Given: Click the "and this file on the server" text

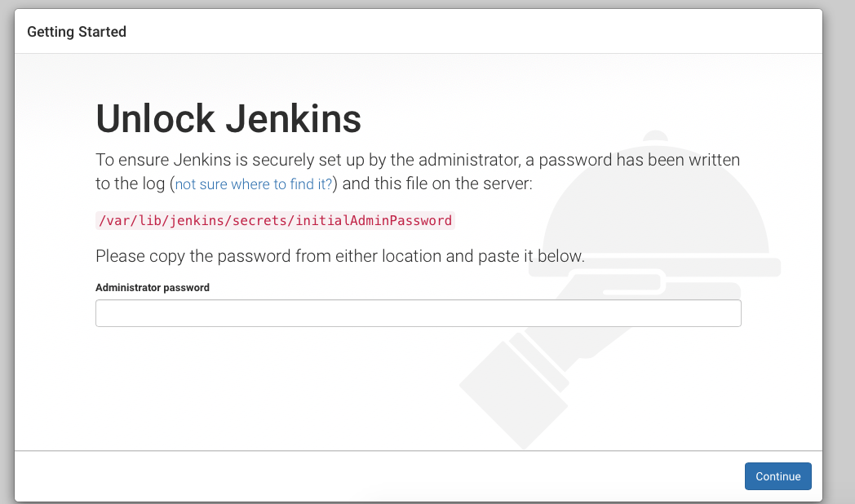Looking at the screenshot, I should (x=437, y=184).
